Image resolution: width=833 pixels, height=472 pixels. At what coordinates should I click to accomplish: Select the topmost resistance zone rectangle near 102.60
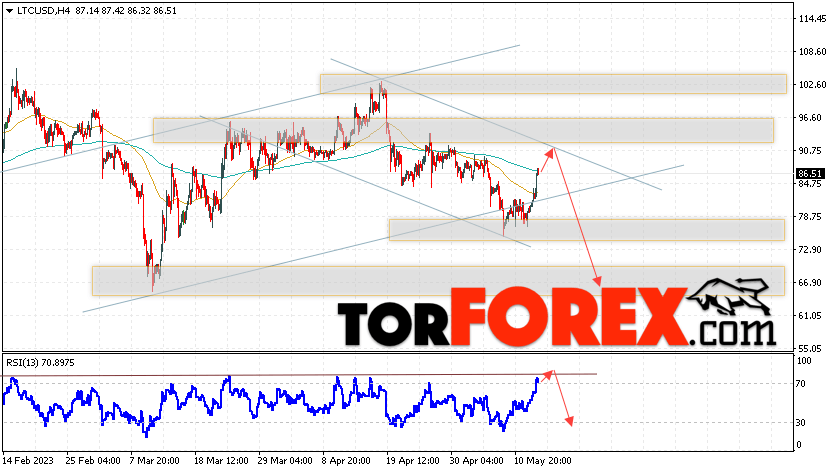tap(553, 84)
